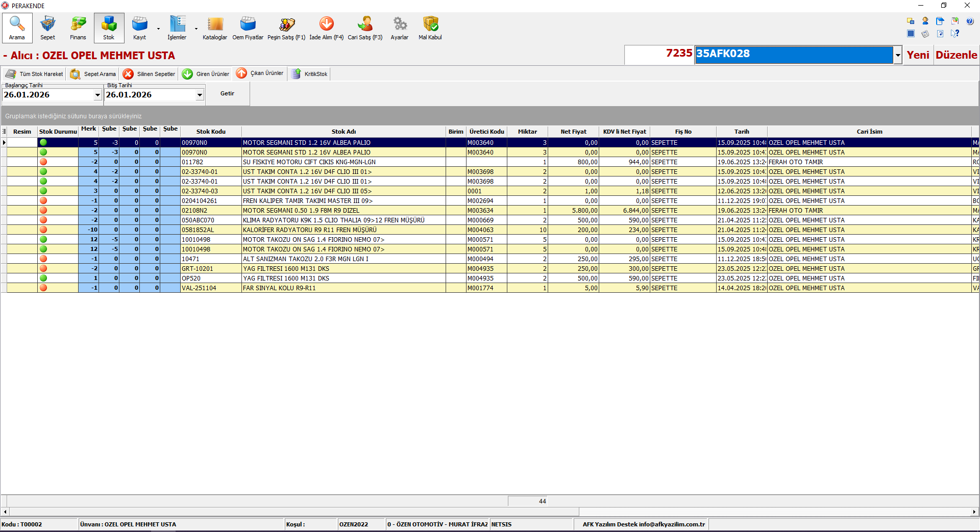Open Oem Fiyatlar prices

[248, 28]
